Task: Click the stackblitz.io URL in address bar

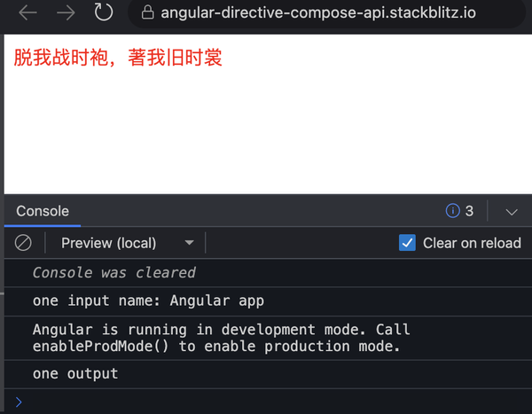Action: pos(318,13)
